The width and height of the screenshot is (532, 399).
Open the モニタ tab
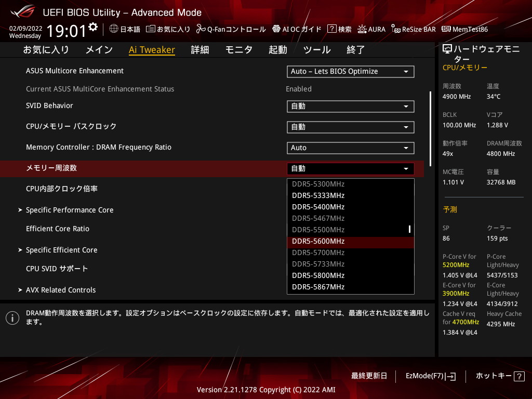[239, 50]
